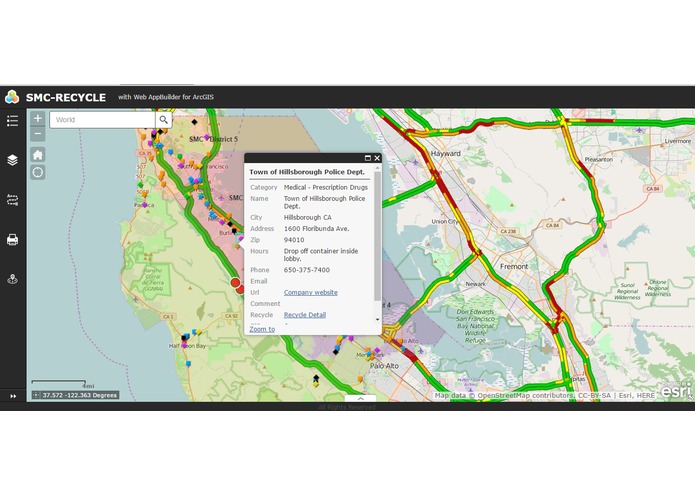Image resolution: width=695 pixels, height=494 pixels.
Task: Click the Livermore map label
Action: [x=678, y=141]
